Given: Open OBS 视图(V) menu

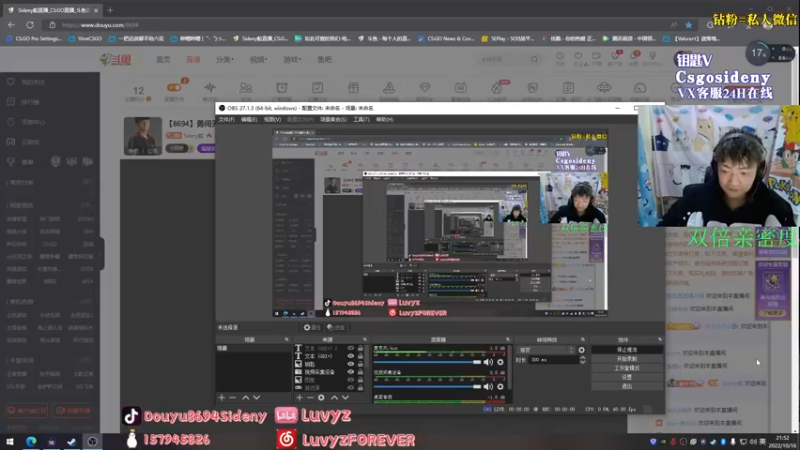Looking at the screenshot, I should (x=272, y=119).
